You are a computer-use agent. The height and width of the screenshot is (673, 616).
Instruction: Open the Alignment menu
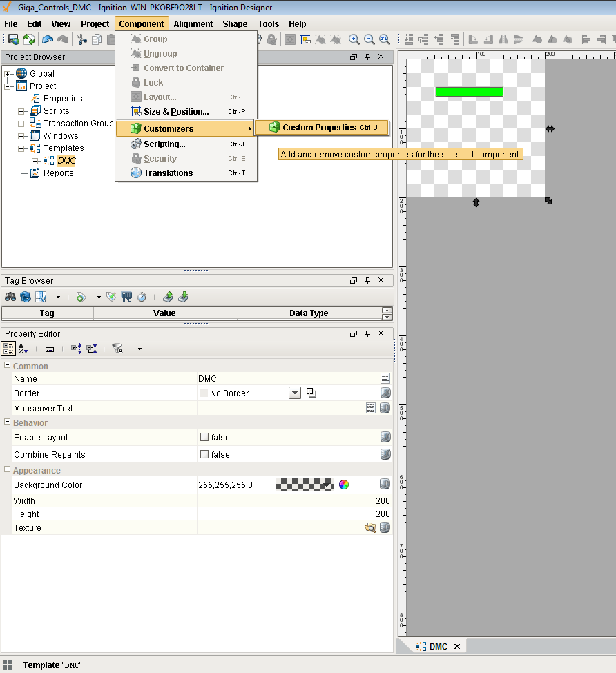point(193,24)
